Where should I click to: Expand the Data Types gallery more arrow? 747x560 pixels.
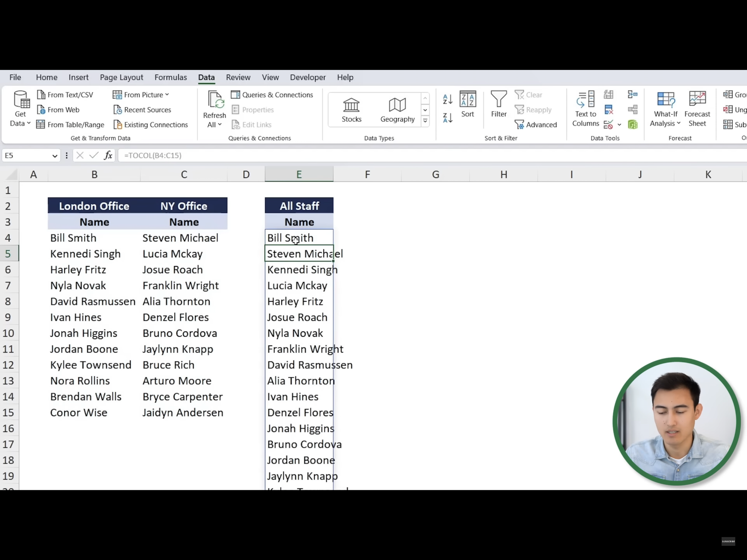point(425,121)
